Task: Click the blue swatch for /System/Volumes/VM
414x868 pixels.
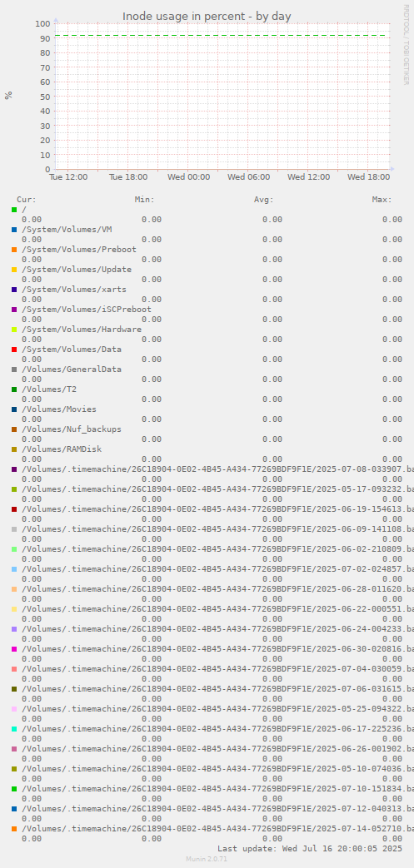Action: (14, 230)
